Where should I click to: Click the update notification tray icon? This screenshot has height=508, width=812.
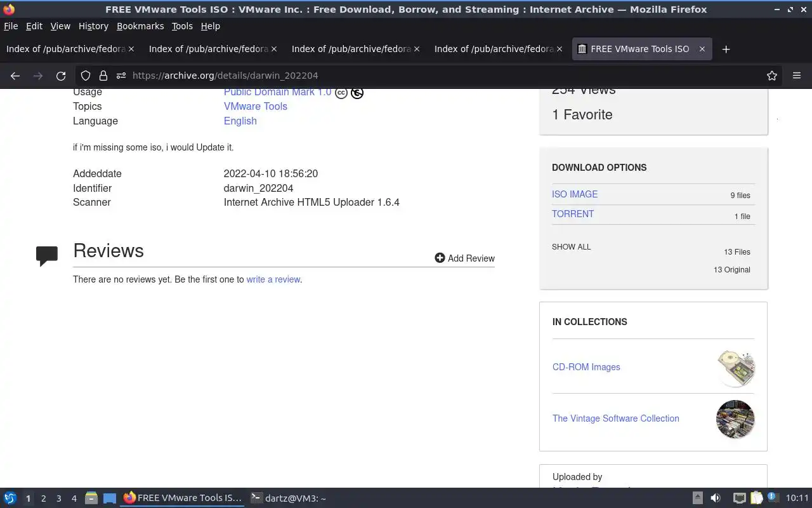click(x=772, y=498)
